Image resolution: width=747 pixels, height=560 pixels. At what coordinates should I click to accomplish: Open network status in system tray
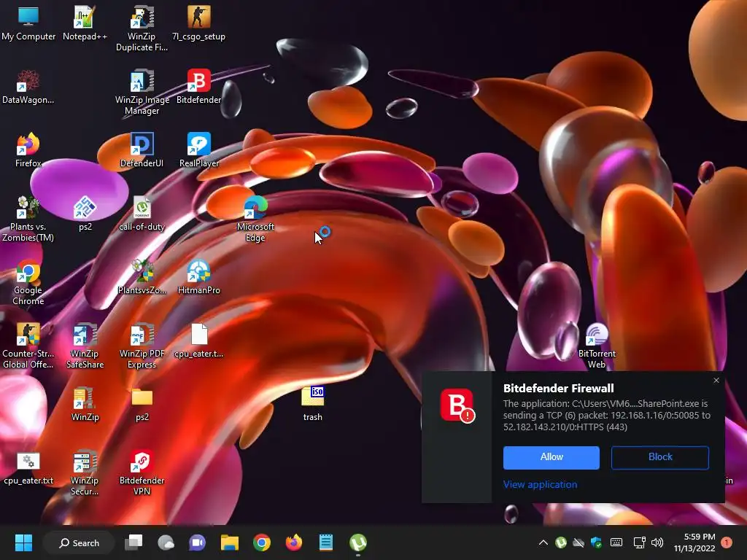(x=639, y=542)
